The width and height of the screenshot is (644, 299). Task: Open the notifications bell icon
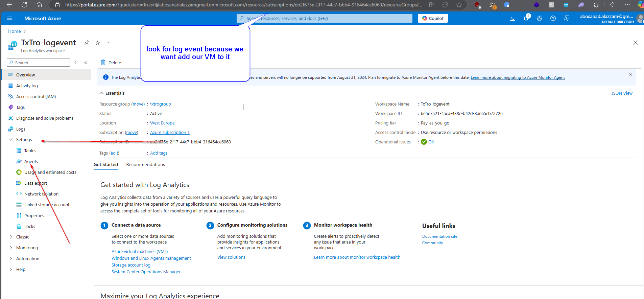click(x=526, y=18)
